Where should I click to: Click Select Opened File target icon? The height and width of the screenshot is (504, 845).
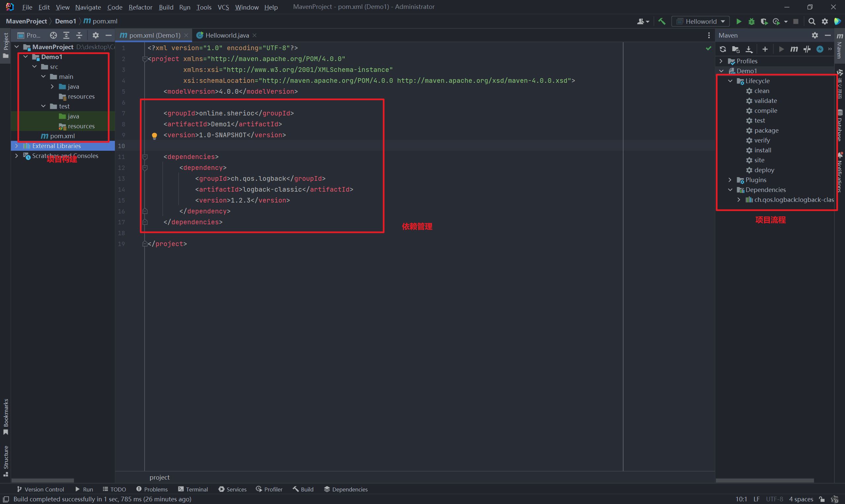click(x=53, y=35)
